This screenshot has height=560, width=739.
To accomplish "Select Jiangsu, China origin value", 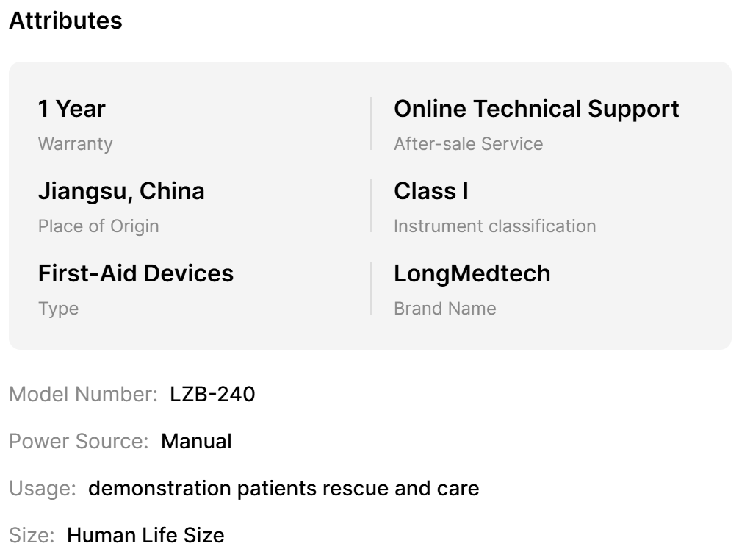I will [x=121, y=192].
